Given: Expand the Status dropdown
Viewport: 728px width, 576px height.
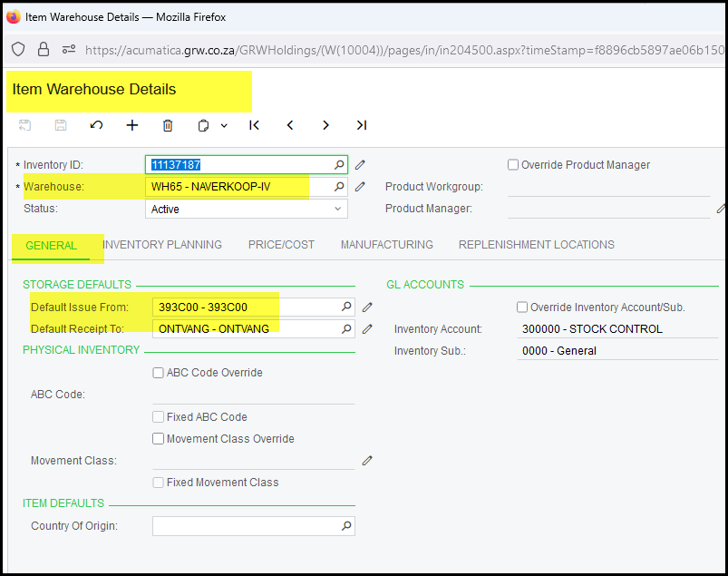Looking at the screenshot, I should tap(339, 209).
